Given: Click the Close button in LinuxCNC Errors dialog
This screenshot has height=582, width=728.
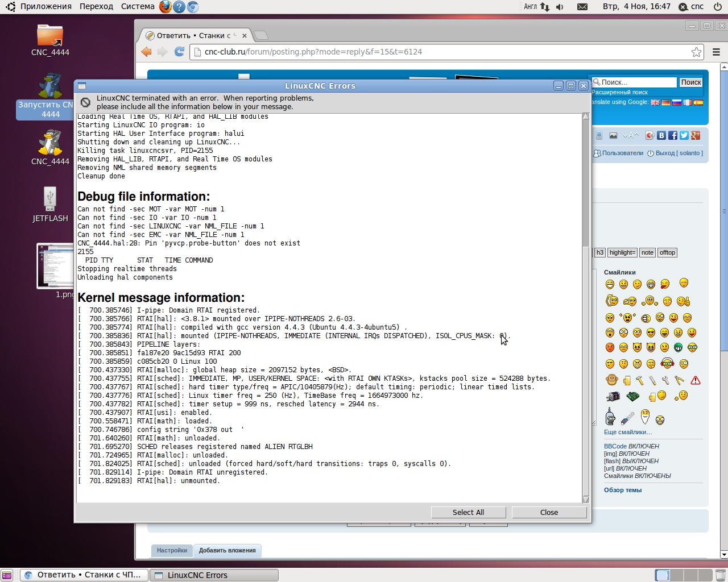Looking at the screenshot, I should (x=549, y=512).
